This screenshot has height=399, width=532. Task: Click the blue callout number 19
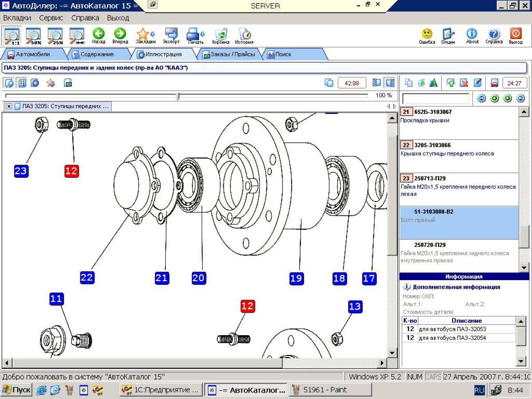coord(296,278)
